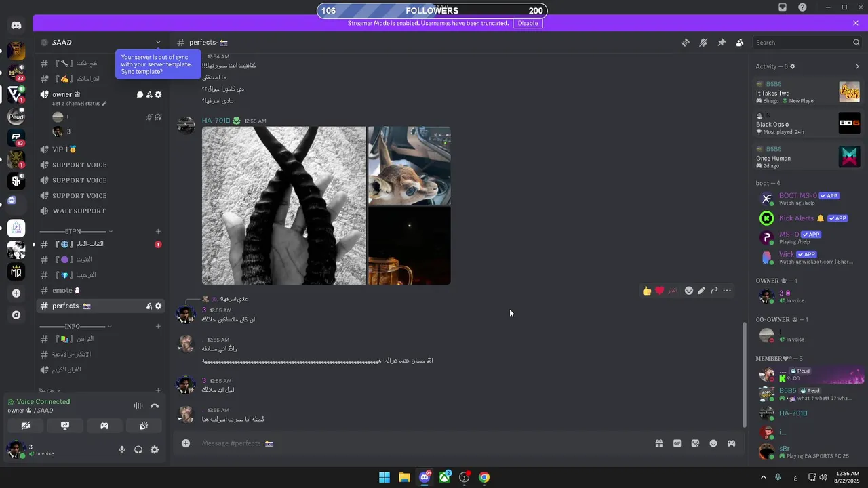Viewport: 868px width, 488px height.
Task: Open Discord direct messages home
Action: pos(16,26)
